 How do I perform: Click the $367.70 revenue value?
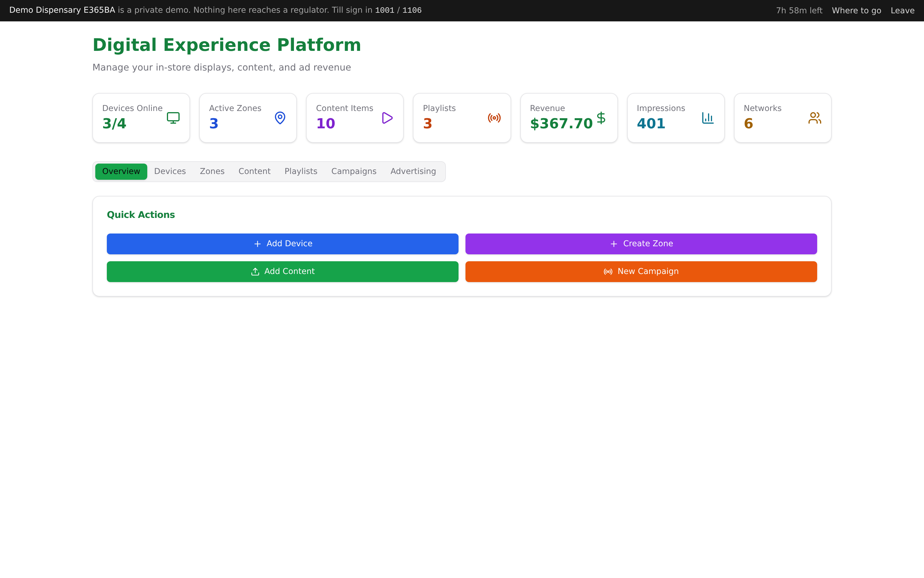[x=561, y=123]
